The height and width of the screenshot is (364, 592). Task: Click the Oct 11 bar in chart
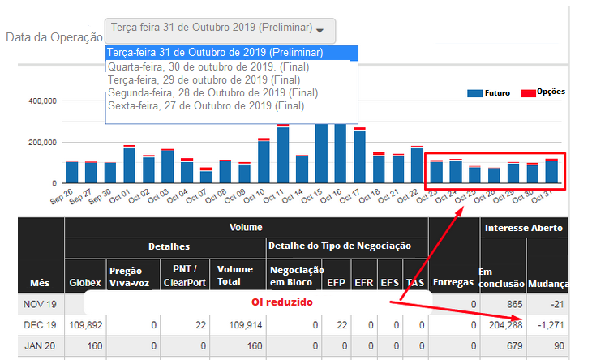[283, 154]
